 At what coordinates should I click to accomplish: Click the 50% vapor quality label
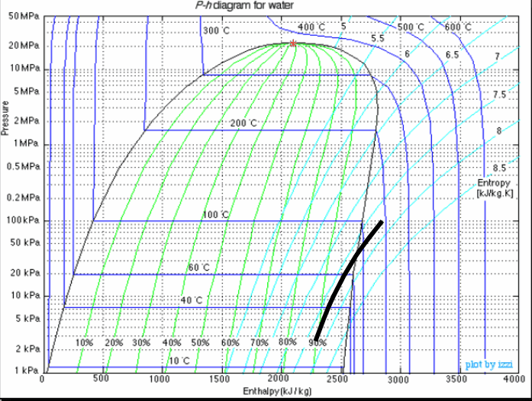[x=200, y=343]
